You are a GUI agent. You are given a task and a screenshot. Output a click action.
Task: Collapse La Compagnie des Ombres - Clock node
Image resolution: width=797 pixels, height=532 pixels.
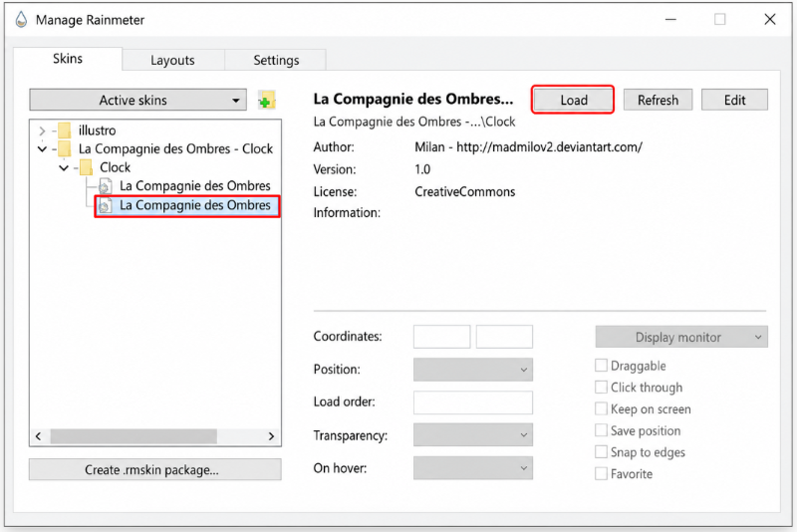pyautogui.click(x=43, y=149)
